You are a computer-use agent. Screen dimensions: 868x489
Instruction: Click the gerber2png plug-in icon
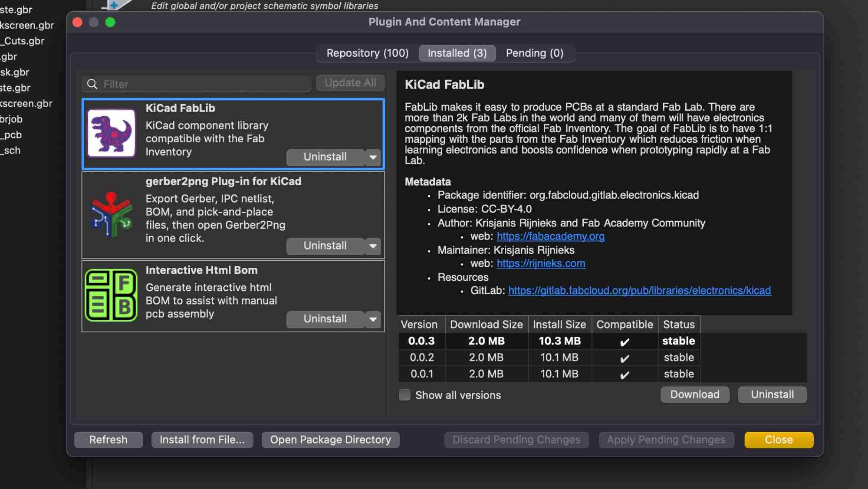click(111, 214)
